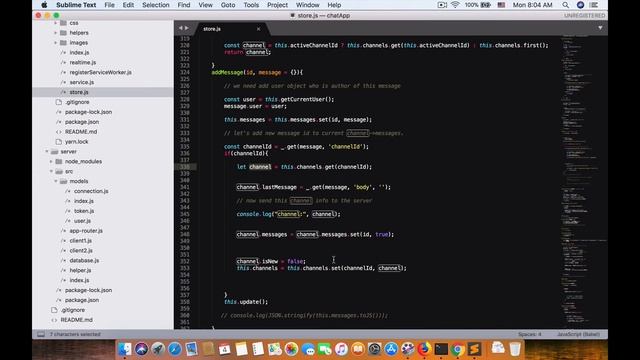Collapse the server folder
Image resolution: width=640 pixels, height=360 pixels.
47,151
